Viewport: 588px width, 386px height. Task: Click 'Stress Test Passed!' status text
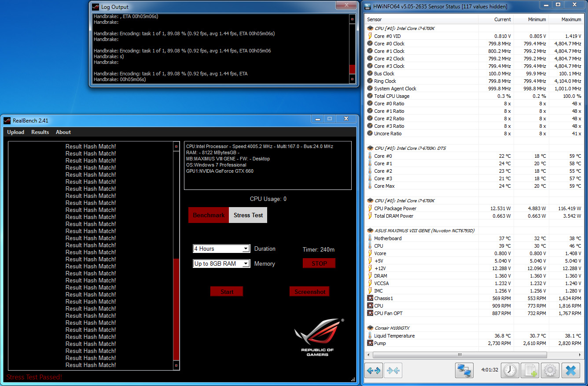tap(34, 377)
